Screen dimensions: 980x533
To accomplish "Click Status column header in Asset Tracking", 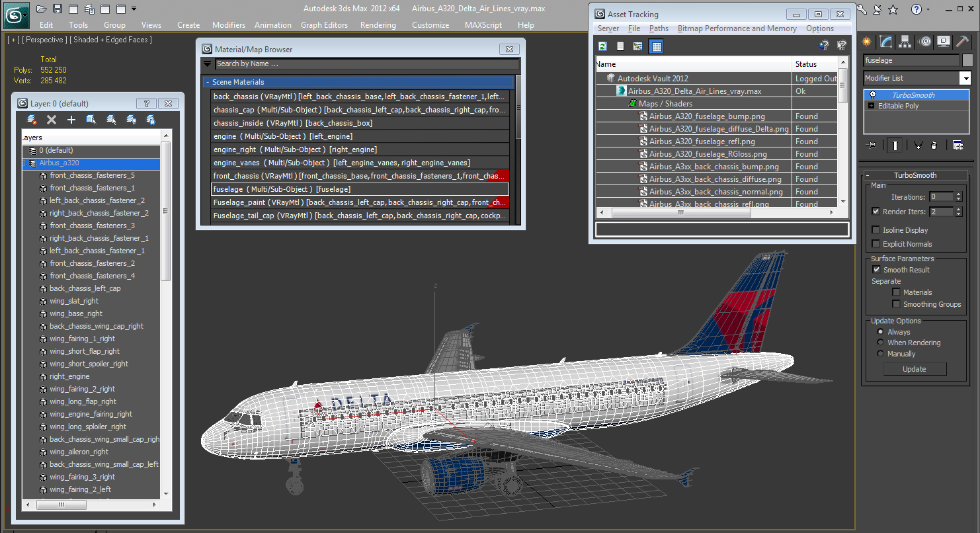I will click(815, 64).
